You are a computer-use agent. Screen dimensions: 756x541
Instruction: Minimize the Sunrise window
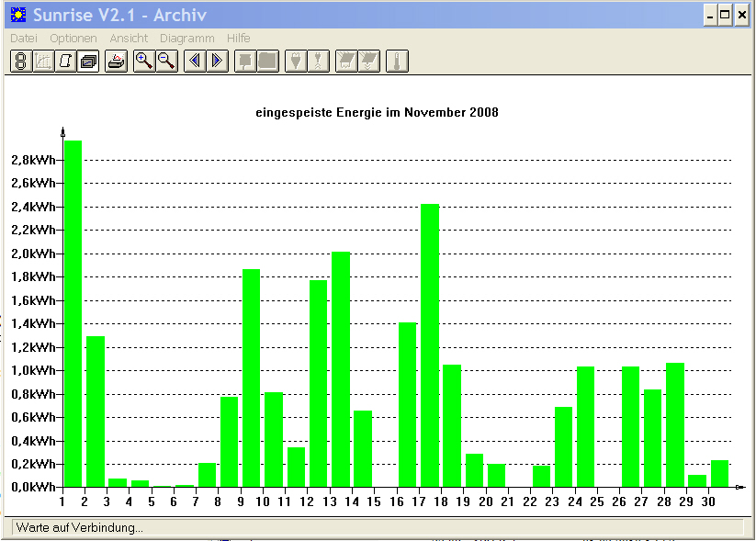710,16
